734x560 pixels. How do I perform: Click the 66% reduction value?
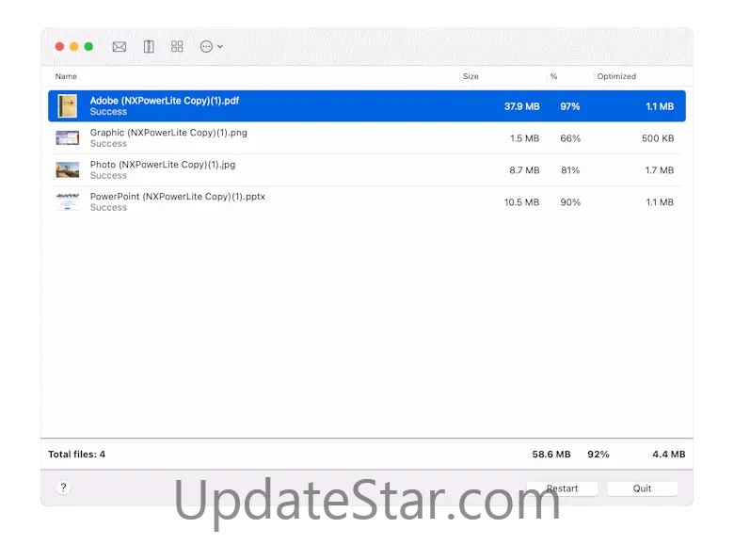click(x=570, y=138)
